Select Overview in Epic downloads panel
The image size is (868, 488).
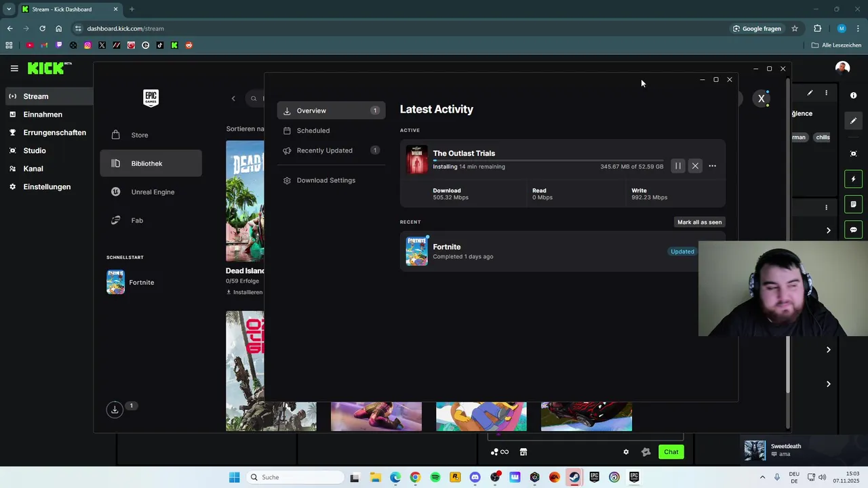[x=331, y=110]
